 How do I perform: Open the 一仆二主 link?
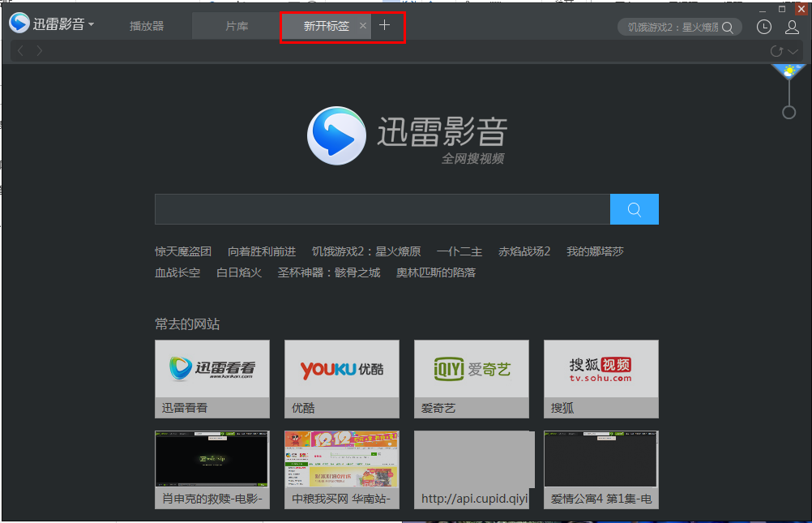point(459,252)
